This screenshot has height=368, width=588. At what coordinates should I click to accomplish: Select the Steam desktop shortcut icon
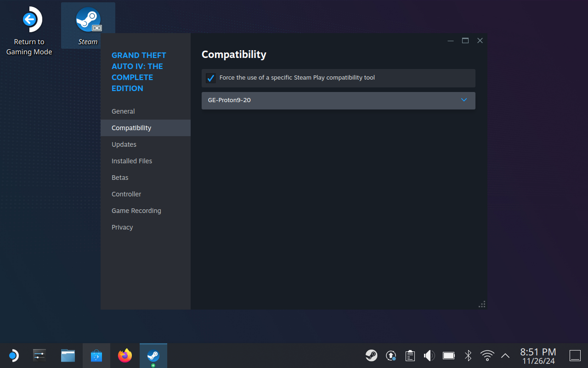point(88,25)
